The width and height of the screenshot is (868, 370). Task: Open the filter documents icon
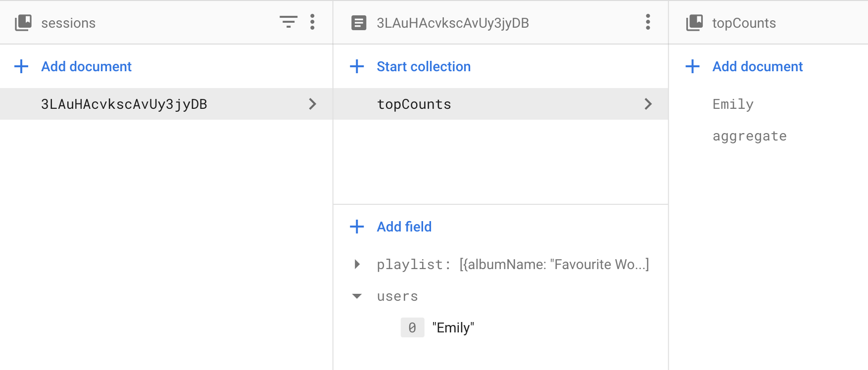click(x=289, y=22)
